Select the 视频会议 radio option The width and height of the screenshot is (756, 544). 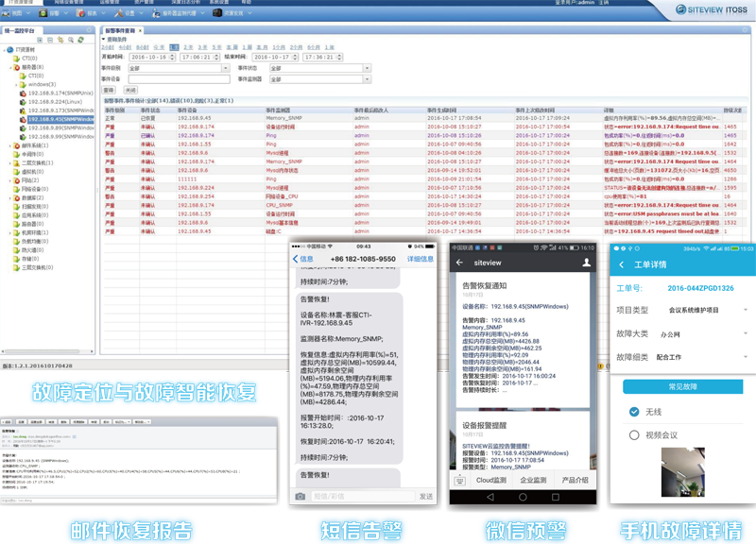coord(634,435)
